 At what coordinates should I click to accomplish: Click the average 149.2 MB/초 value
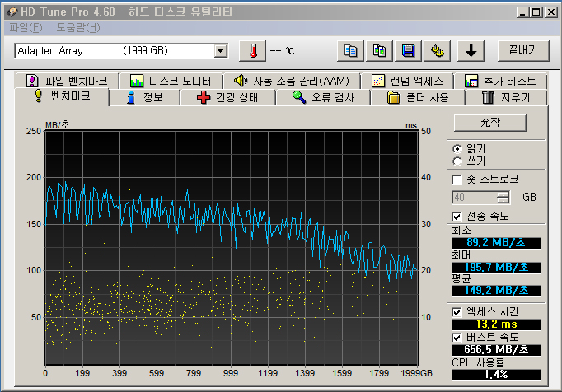coord(496,291)
